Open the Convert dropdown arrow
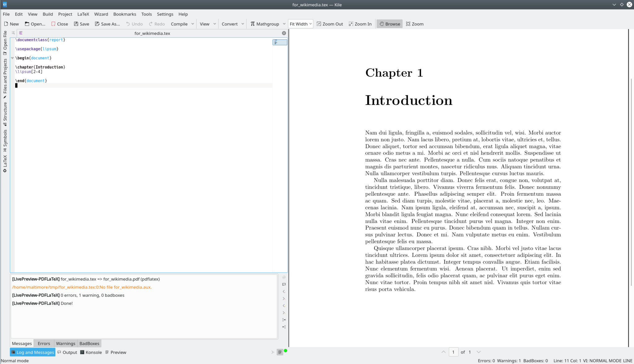Viewport: 634px width, 364px height. click(x=243, y=24)
